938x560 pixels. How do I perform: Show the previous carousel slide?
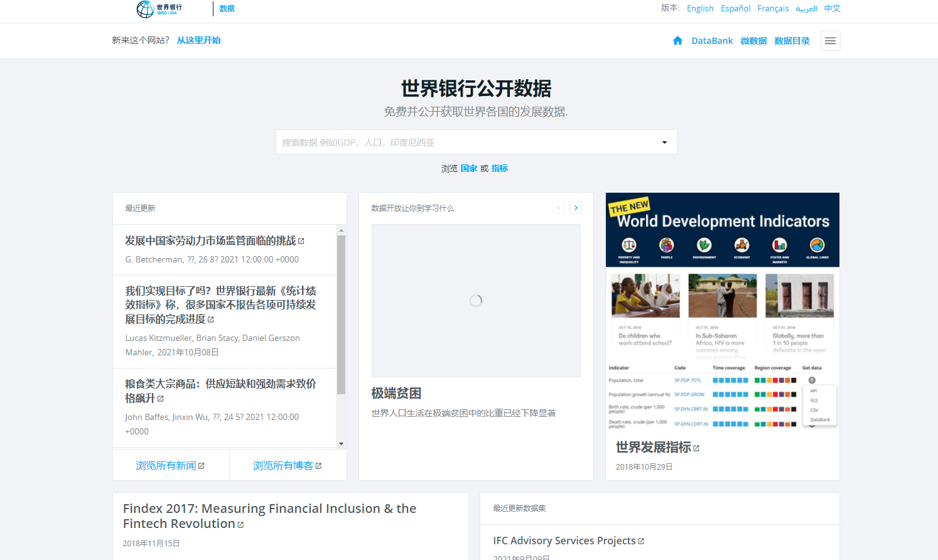[559, 208]
